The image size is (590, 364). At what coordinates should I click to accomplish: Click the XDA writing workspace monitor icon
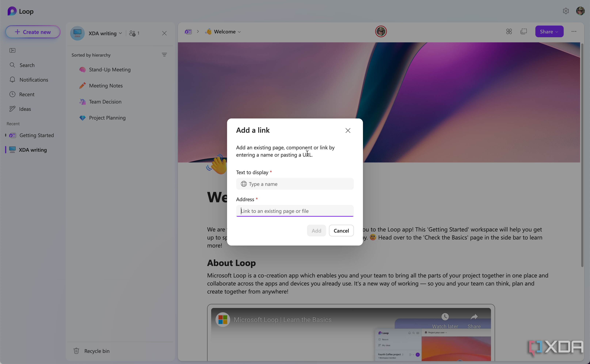(77, 33)
